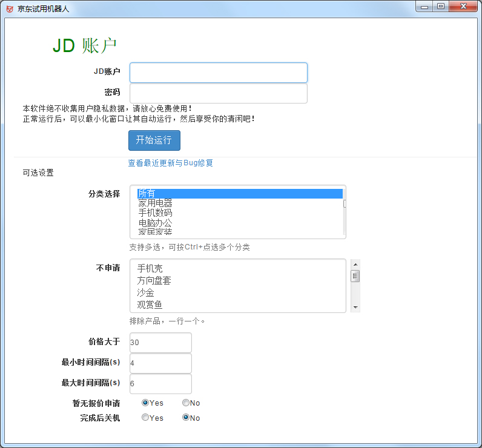Click the 密码 password field
The width and height of the screenshot is (482, 448).
point(218,93)
